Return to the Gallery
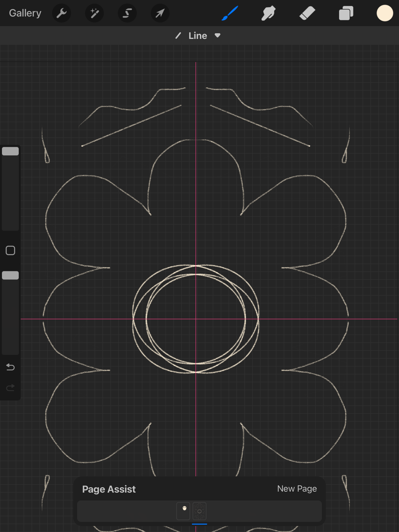This screenshot has width=399, height=532. pos(25,13)
